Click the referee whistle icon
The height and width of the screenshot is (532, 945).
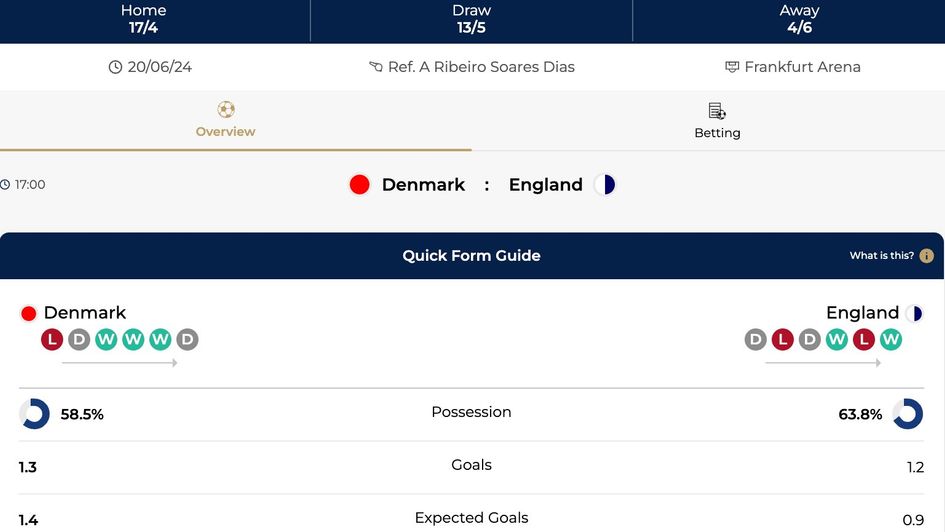click(376, 68)
